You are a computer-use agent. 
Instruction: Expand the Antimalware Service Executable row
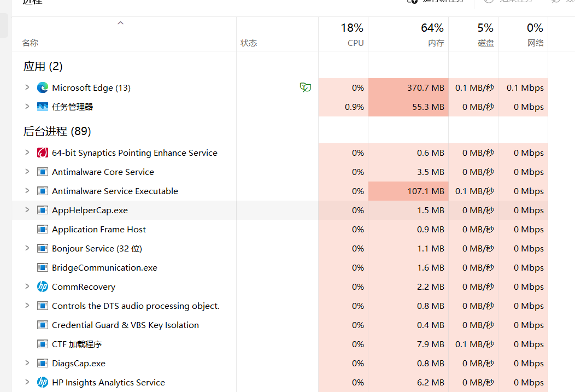27,190
